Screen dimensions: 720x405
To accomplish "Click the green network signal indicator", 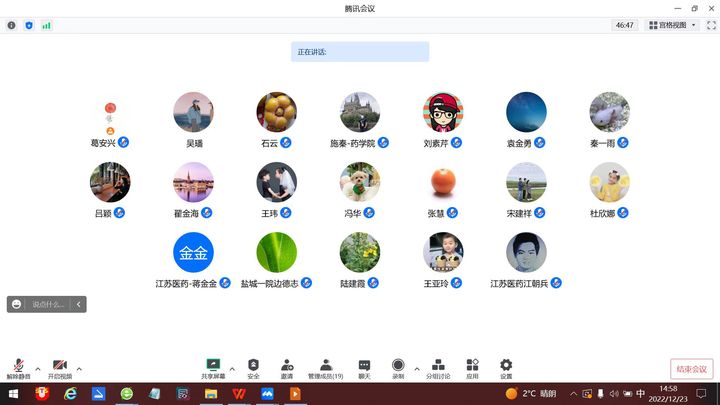I will coord(46,25).
